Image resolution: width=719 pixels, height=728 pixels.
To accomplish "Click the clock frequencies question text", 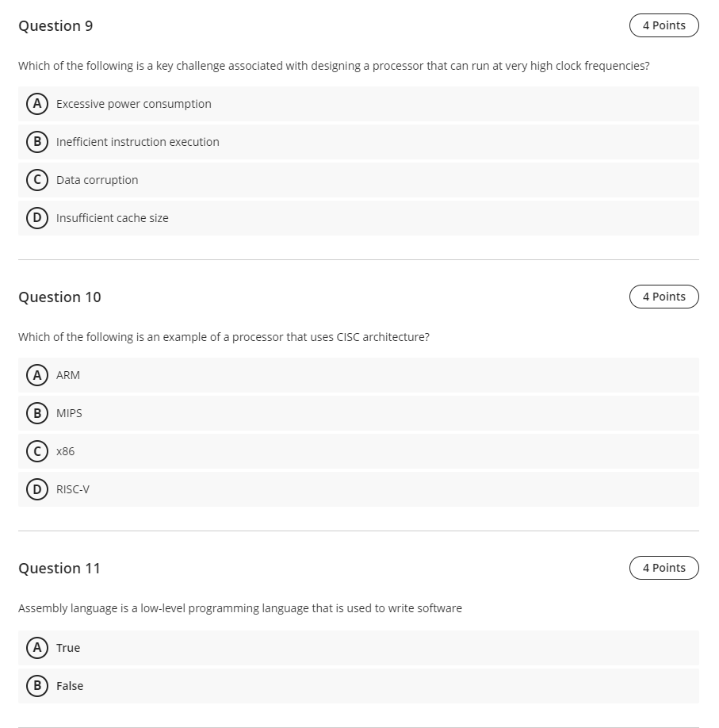I will coord(333,66).
